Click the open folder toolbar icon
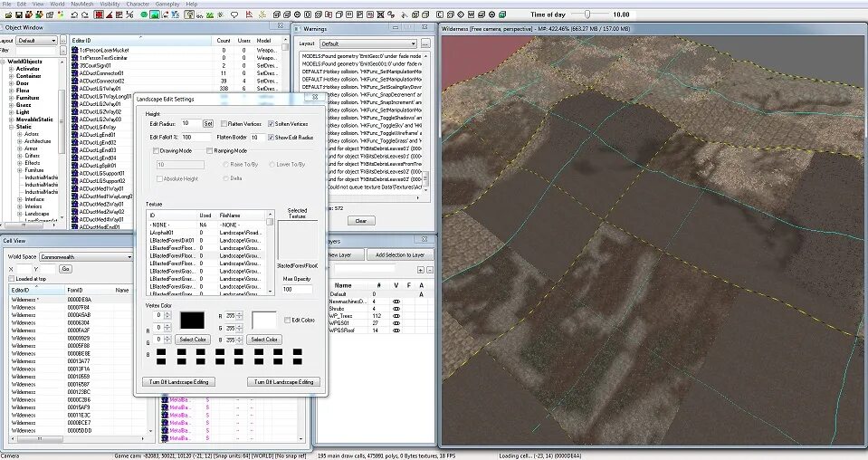 [8, 15]
